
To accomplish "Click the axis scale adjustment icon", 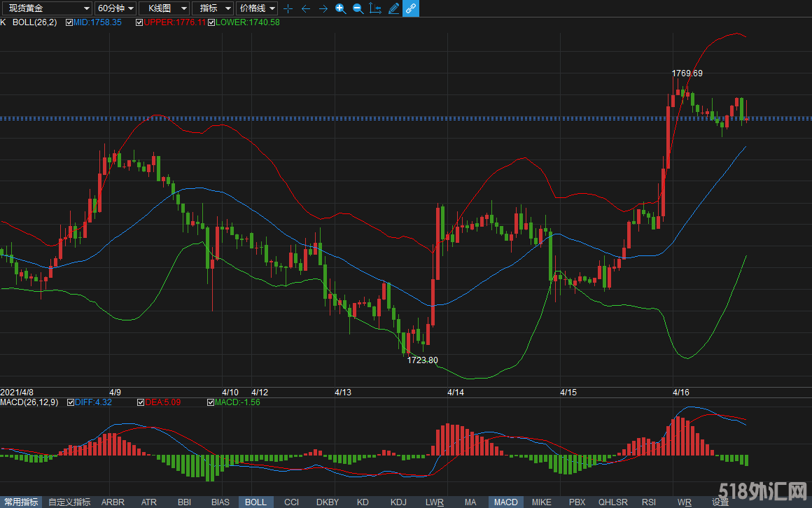I will (375, 8).
